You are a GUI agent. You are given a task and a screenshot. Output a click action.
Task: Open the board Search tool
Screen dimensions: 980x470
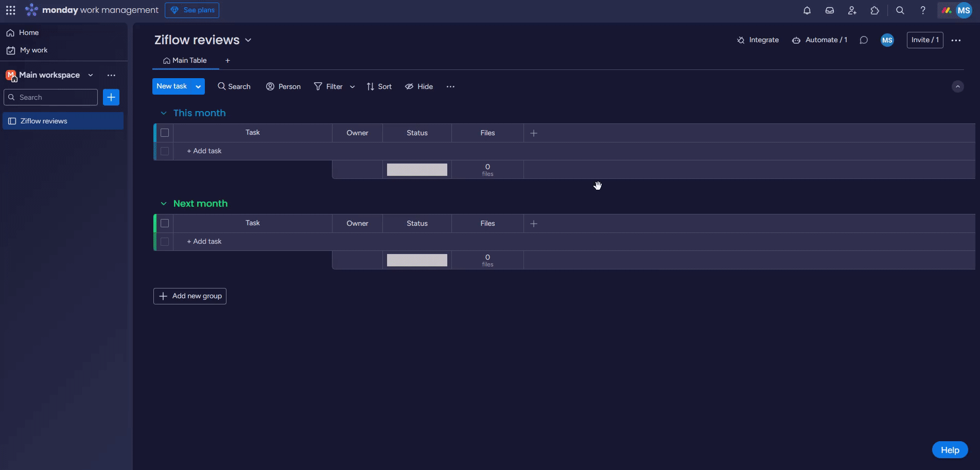(234, 86)
